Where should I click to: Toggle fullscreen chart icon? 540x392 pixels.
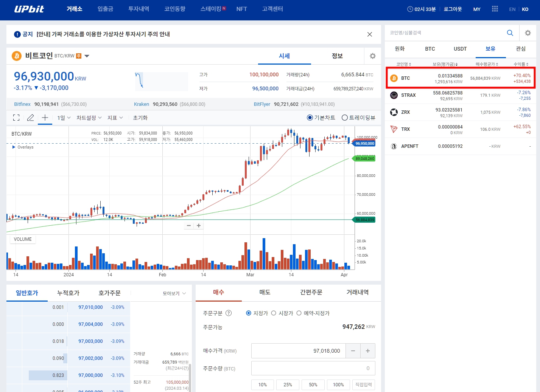(x=16, y=118)
